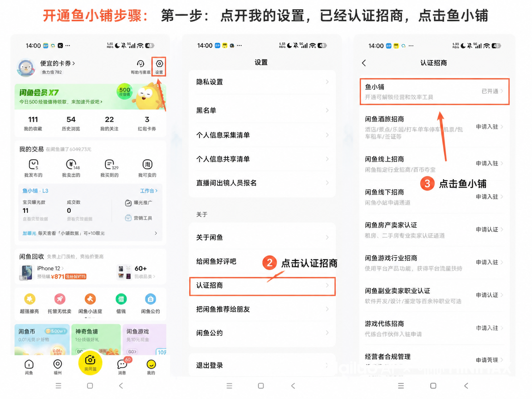Viewport: 532px width, 399px height.
Task: Open the 60+ 回收品类 entry
Action: [137, 272]
